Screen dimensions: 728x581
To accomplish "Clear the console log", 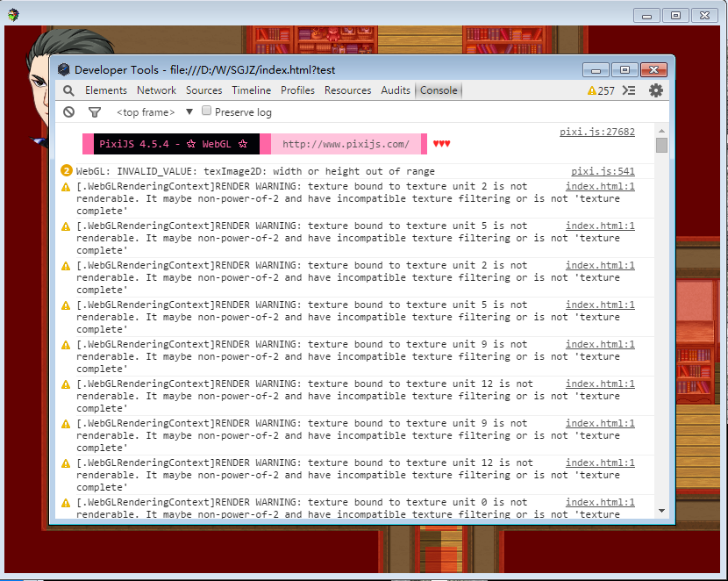I will coord(68,112).
